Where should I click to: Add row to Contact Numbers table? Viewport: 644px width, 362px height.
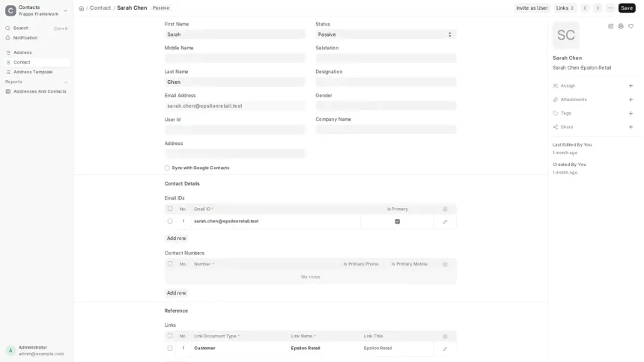point(176,293)
